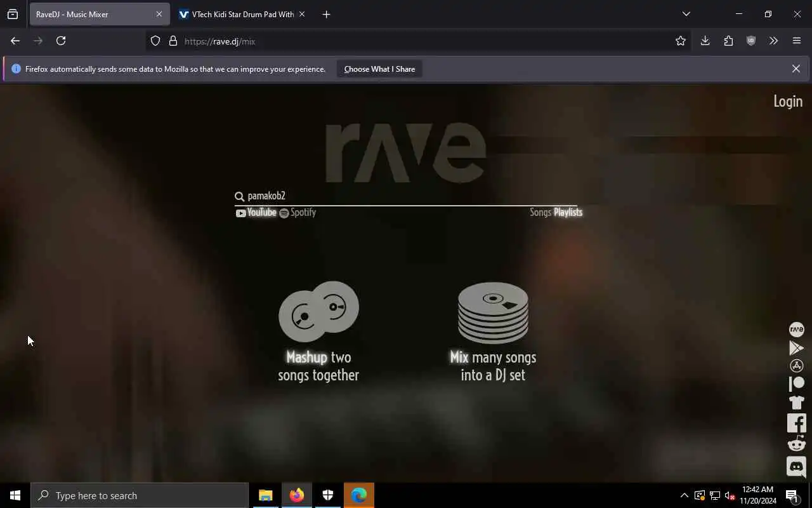The width and height of the screenshot is (812, 508).
Task: Click the Login link
Action: [x=788, y=102]
